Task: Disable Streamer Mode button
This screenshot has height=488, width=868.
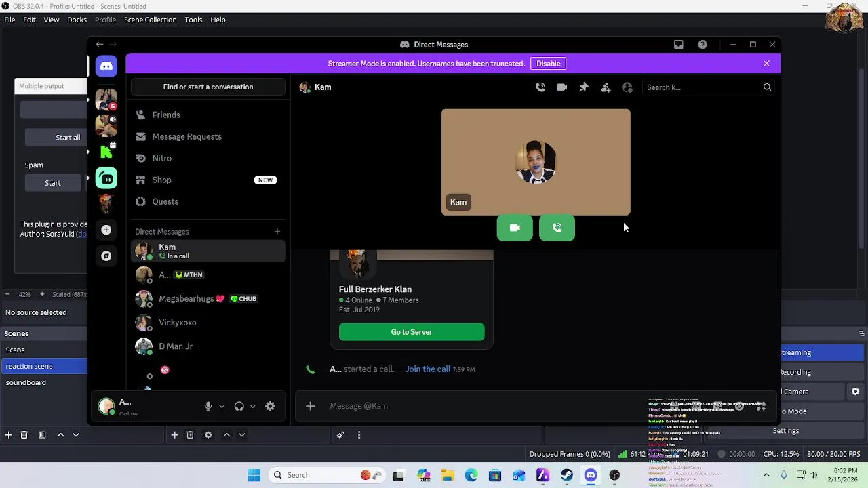Action: pos(549,64)
